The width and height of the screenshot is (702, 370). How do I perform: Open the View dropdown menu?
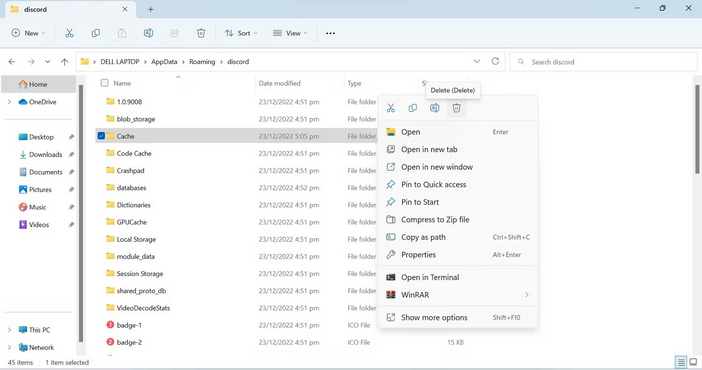[x=290, y=33]
